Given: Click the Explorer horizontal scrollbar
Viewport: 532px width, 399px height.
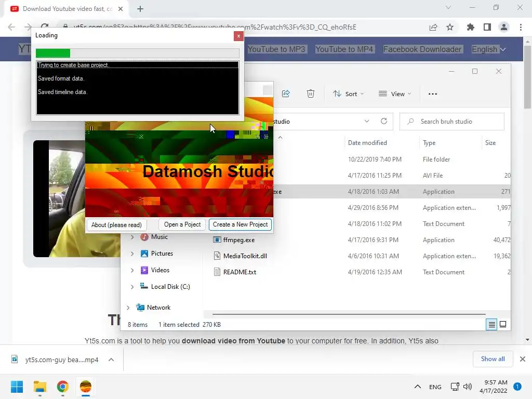Looking at the screenshot, I should click(x=349, y=314).
